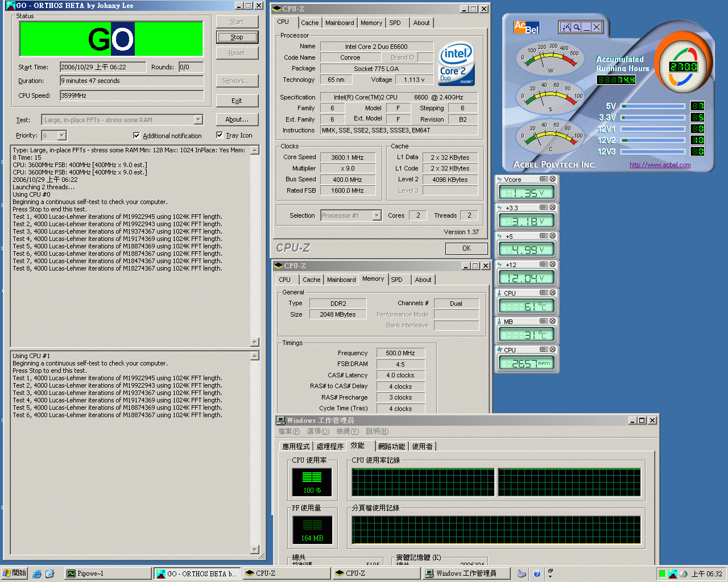Open Task Manager 處理程序 tab
Screen dimensions: 728x582
point(330,447)
